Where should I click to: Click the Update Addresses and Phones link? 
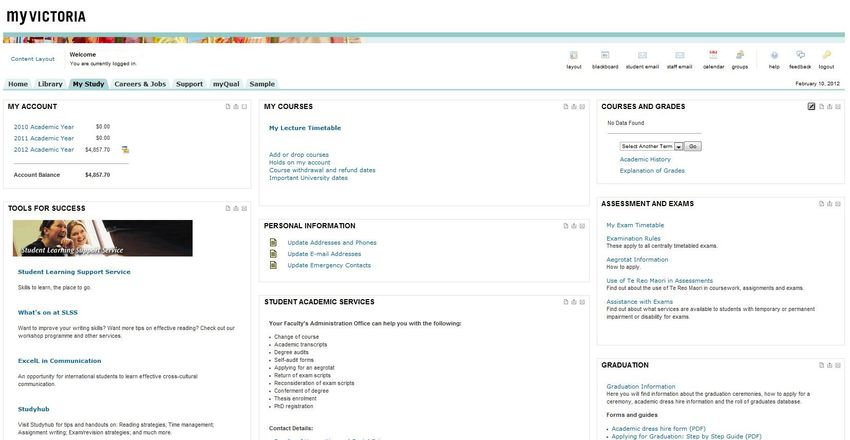[332, 243]
